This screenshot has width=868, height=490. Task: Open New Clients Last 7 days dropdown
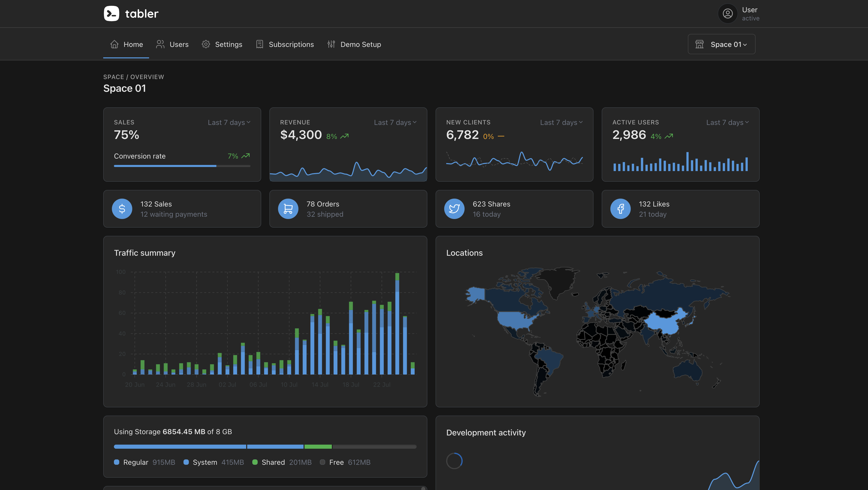(561, 122)
